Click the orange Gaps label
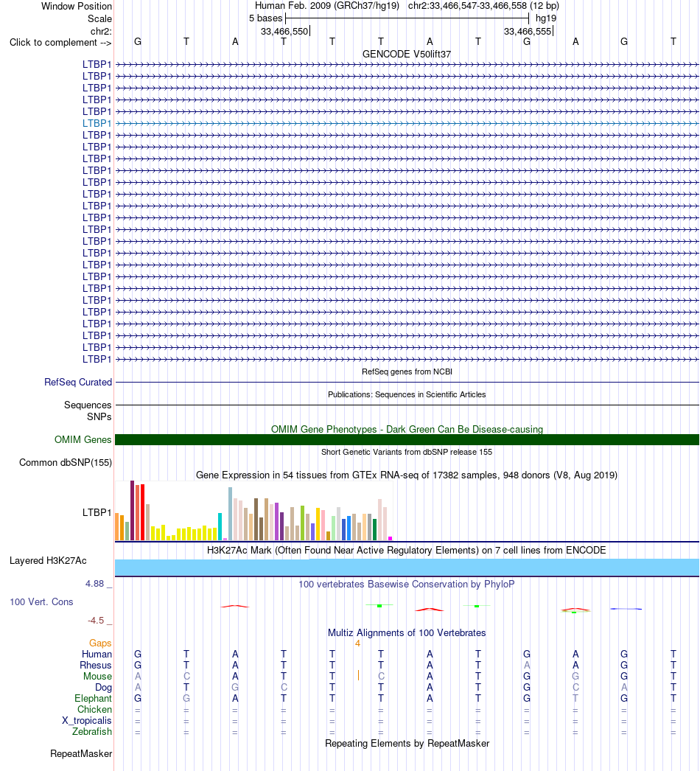700x771 pixels. [x=100, y=643]
